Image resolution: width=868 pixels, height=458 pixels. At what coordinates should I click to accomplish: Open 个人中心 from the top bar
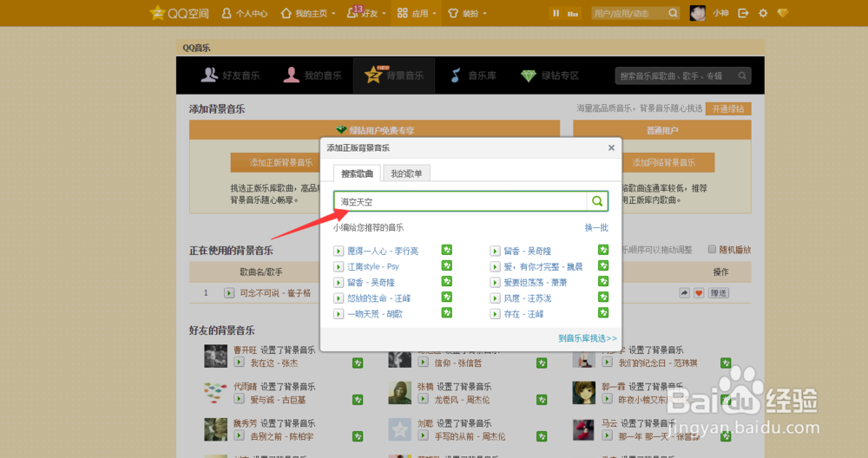244,13
